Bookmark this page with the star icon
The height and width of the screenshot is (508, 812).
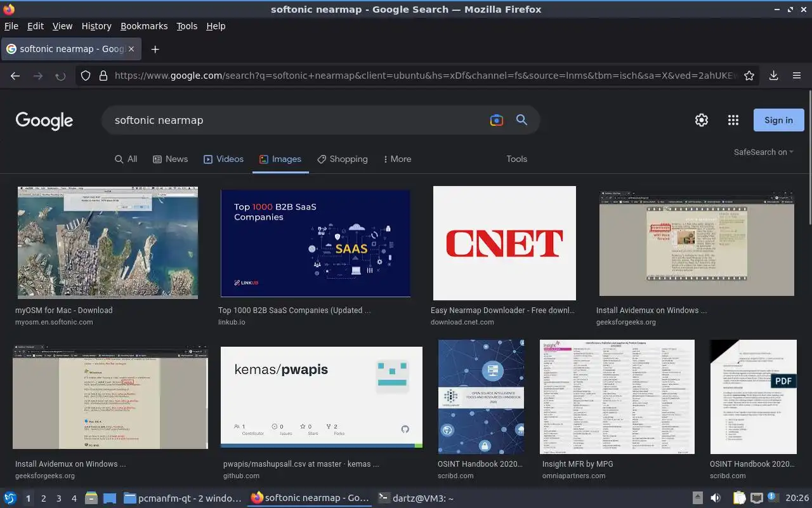(x=749, y=76)
